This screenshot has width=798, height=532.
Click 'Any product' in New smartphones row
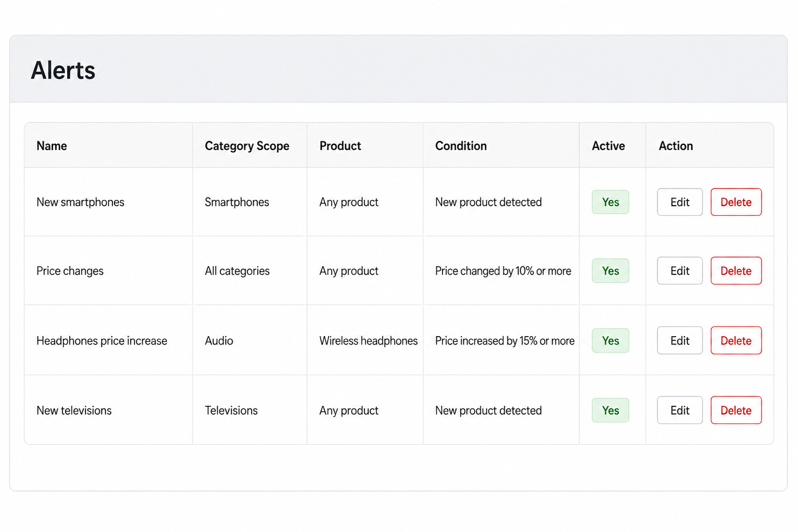[349, 202]
